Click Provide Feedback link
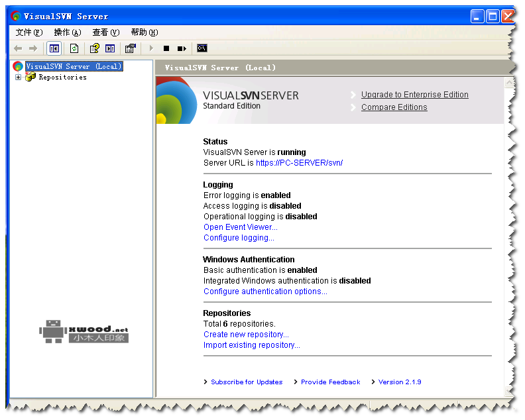This screenshot has width=525, height=420. [x=330, y=382]
